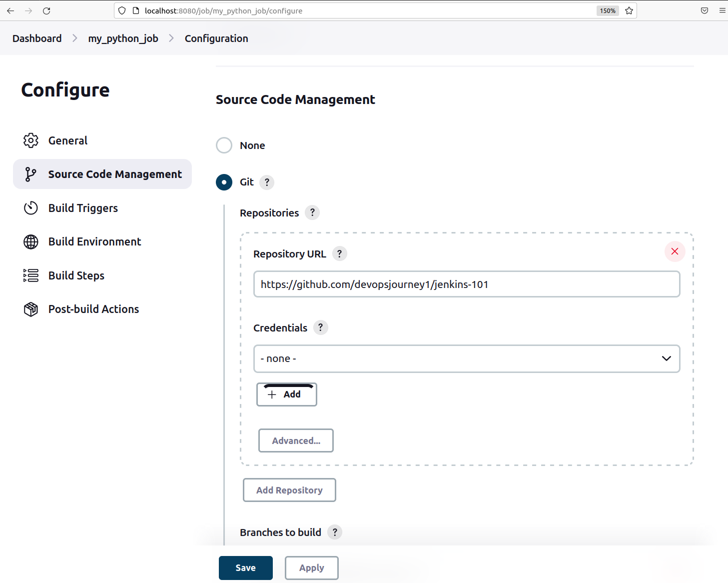Go to the General section
The width and height of the screenshot is (728, 583).
(x=102, y=140)
